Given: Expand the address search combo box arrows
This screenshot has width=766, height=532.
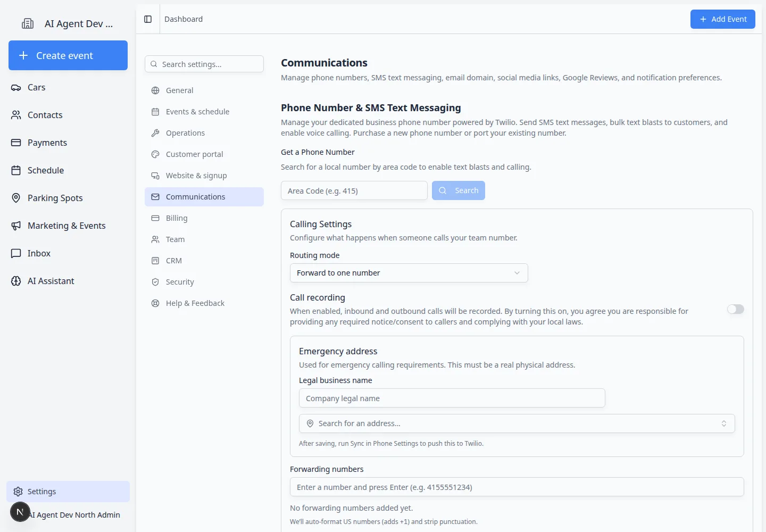Looking at the screenshot, I should coord(724,423).
